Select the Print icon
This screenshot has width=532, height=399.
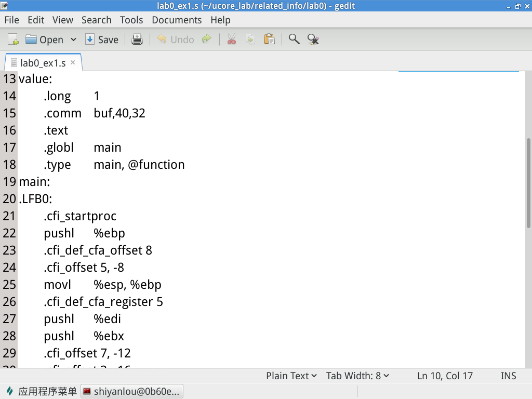(137, 39)
